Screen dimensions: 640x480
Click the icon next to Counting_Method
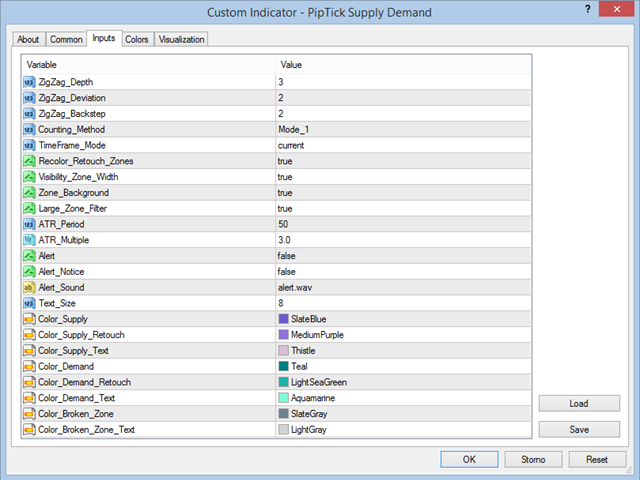(x=29, y=129)
